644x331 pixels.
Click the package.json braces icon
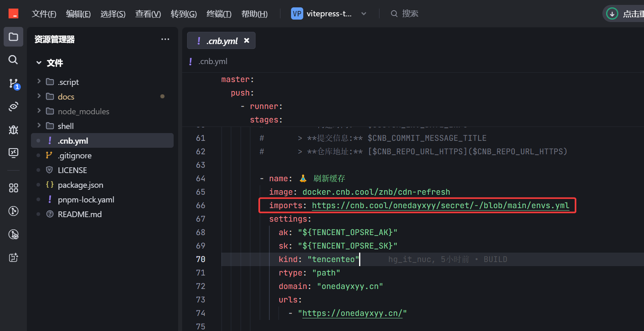point(50,184)
